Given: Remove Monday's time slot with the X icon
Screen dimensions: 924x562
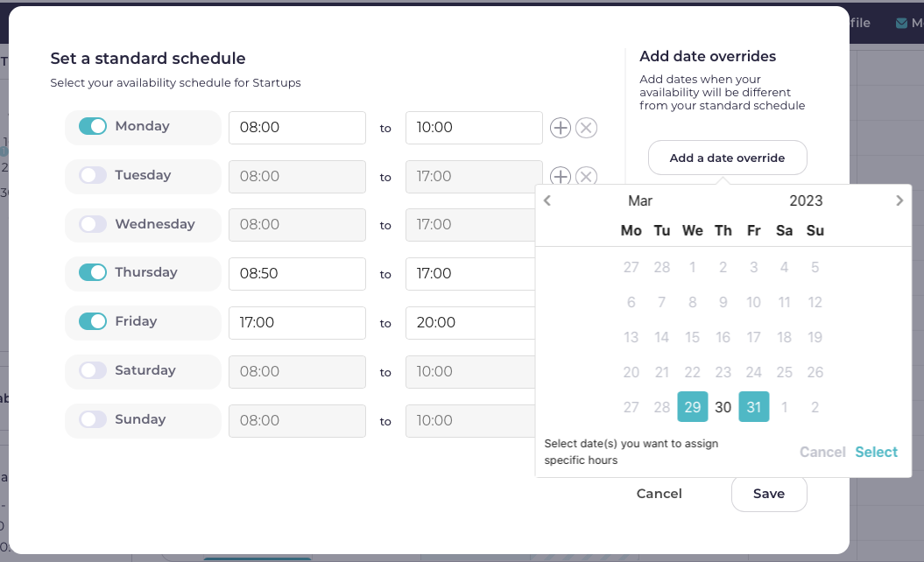Looking at the screenshot, I should tap(586, 128).
